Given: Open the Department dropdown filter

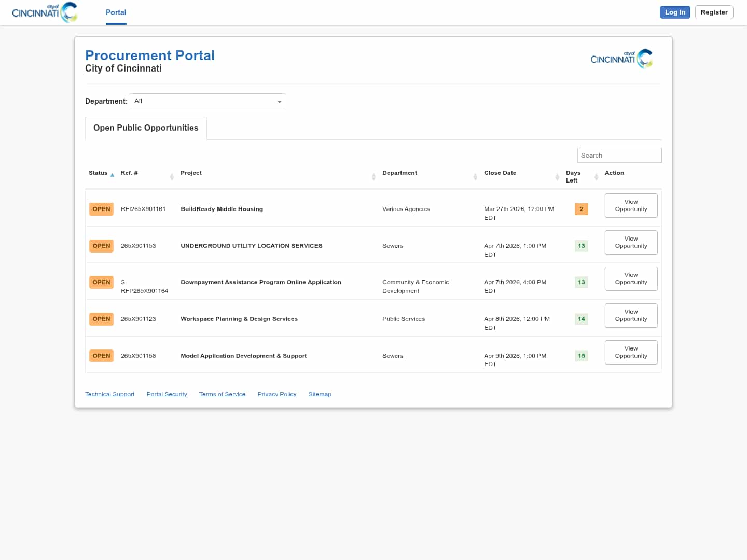Looking at the screenshot, I should tap(208, 101).
